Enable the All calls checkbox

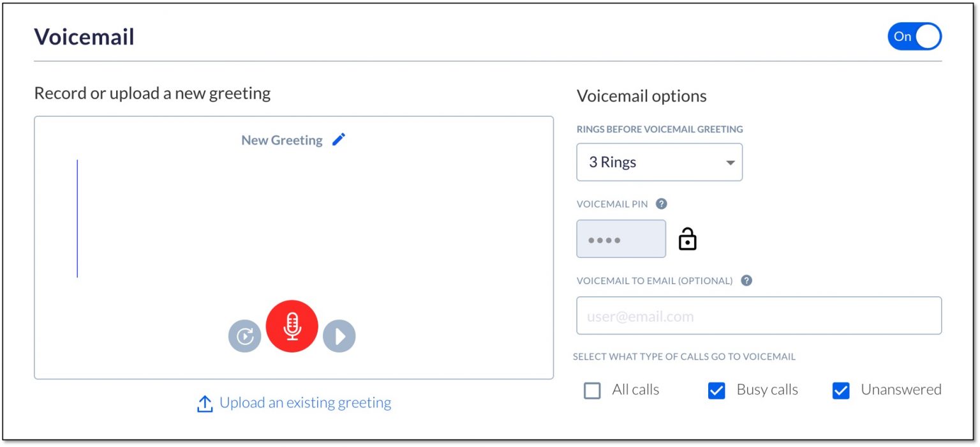[592, 390]
